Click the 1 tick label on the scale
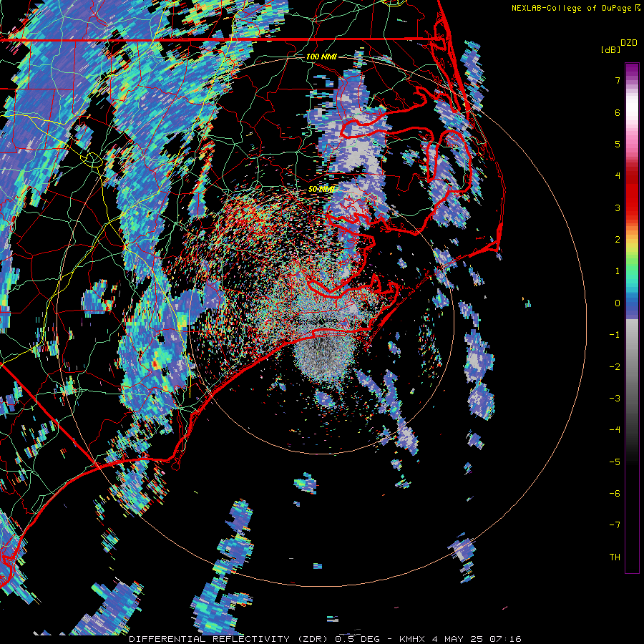The height and width of the screenshot is (644, 644). [618, 271]
